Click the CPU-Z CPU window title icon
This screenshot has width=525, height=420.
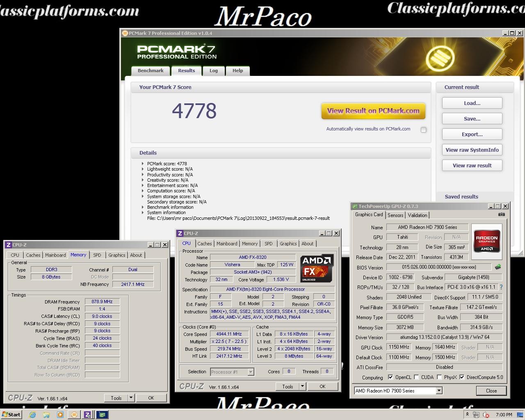point(180,233)
